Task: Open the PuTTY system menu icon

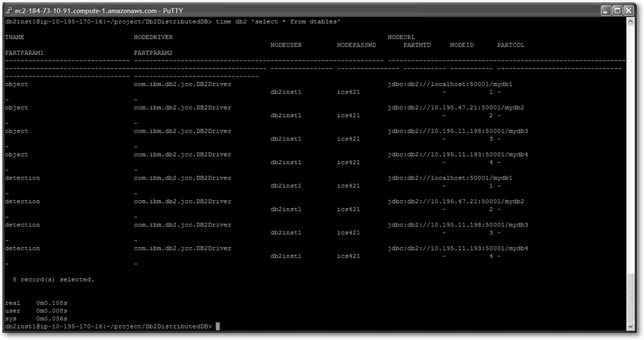Action: [x=9, y=10]
